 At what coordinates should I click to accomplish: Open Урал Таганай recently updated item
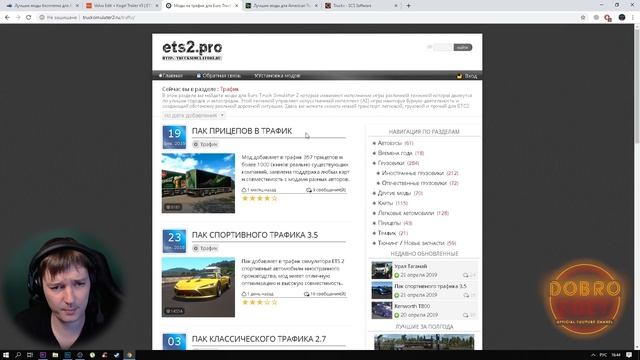point(411,266)
